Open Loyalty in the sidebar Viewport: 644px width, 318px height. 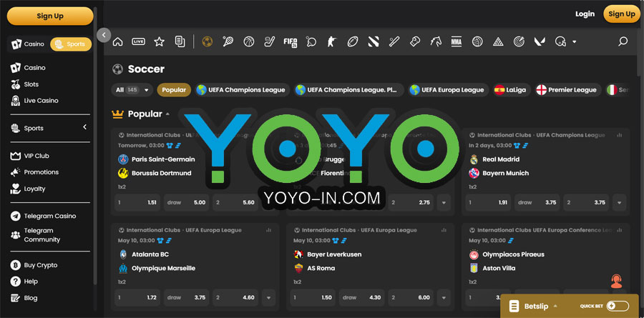coord(34,189)
